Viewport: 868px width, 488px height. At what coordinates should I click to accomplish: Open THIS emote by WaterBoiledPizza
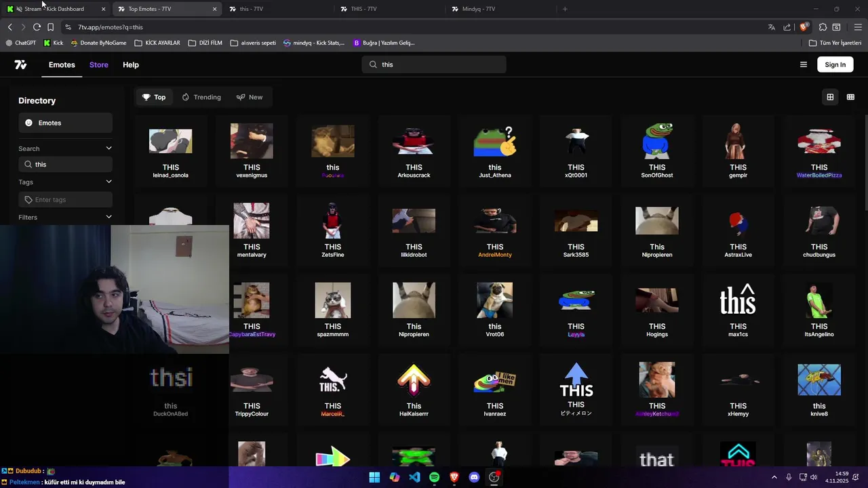(x=819, y=150)
